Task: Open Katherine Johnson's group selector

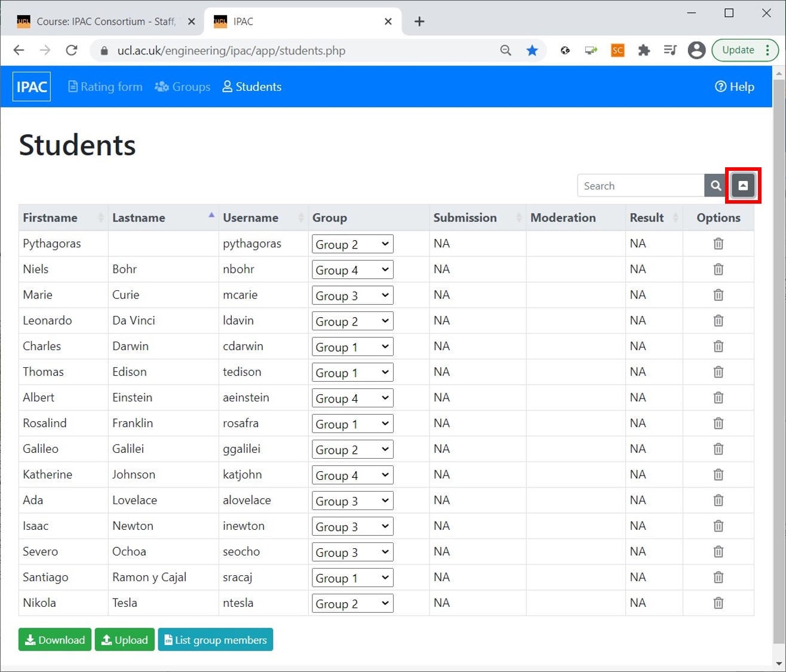Action: tap(352, 475)
